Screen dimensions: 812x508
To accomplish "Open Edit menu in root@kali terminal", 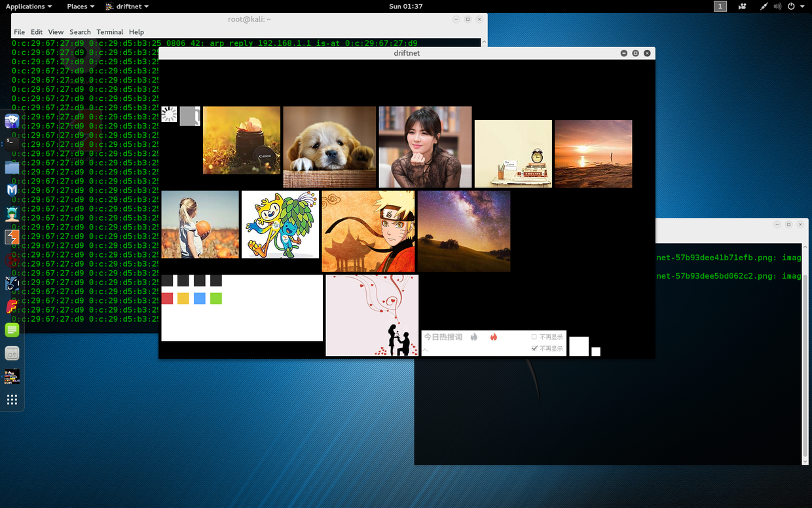I will click(37, 31).
